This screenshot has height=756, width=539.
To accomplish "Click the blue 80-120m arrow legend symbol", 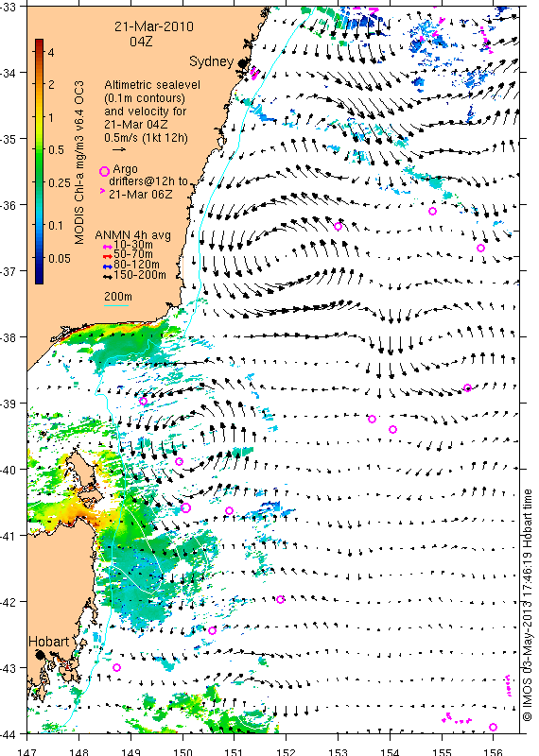I will point(108,266).
